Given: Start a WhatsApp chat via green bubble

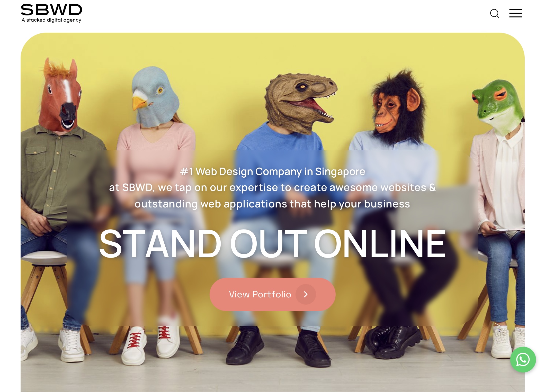Looking at the screenshot, I should [x=523, y=359].
